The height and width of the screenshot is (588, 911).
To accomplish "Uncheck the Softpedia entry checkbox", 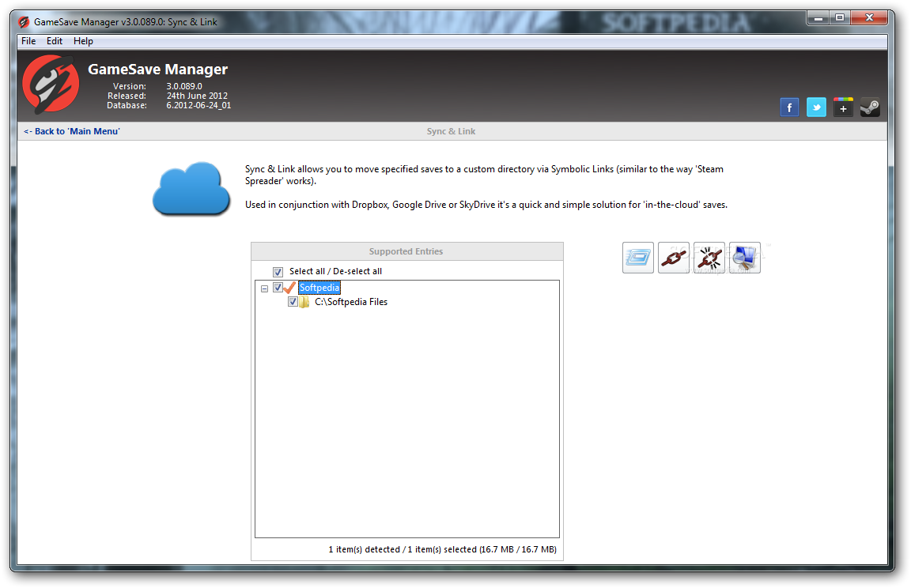I will 278,288.
